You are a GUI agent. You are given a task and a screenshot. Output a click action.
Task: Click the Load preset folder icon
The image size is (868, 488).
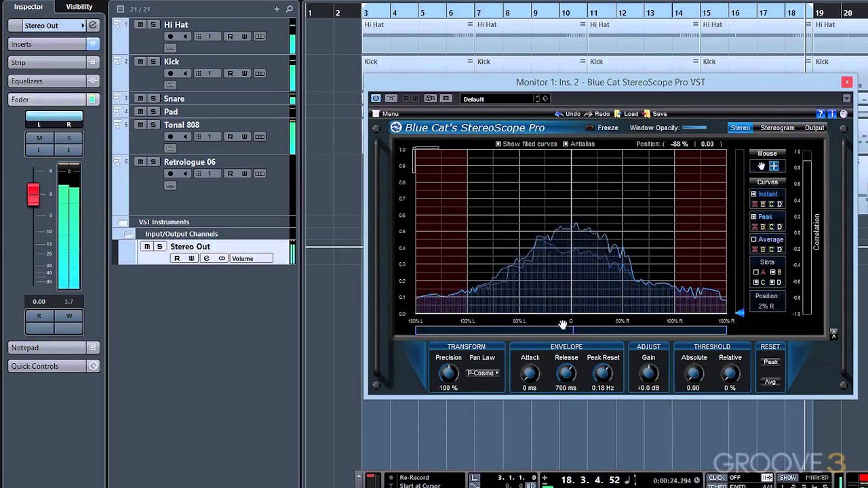click(x=618, y=114)
